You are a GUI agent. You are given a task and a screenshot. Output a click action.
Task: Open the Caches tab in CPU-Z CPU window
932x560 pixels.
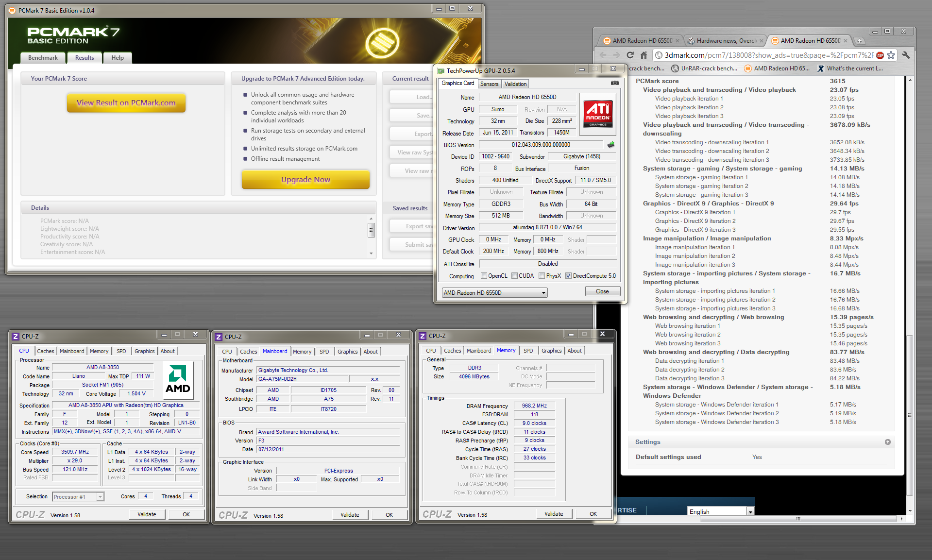tap(46, 351)
